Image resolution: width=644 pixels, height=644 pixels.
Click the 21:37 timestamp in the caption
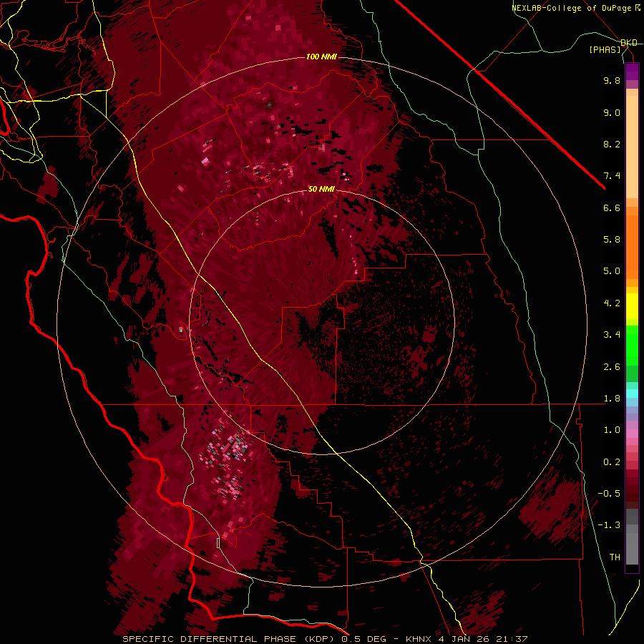point(512,639)
